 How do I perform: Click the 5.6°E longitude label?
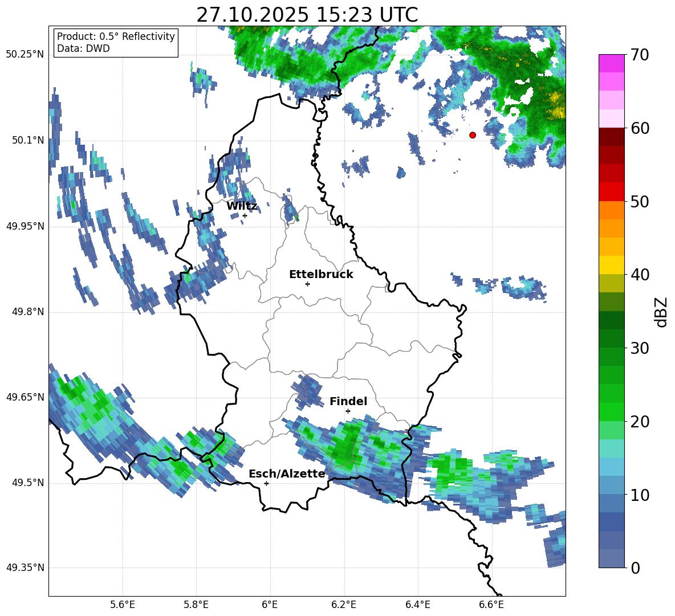pyautogui.click(x=123, y=605)
